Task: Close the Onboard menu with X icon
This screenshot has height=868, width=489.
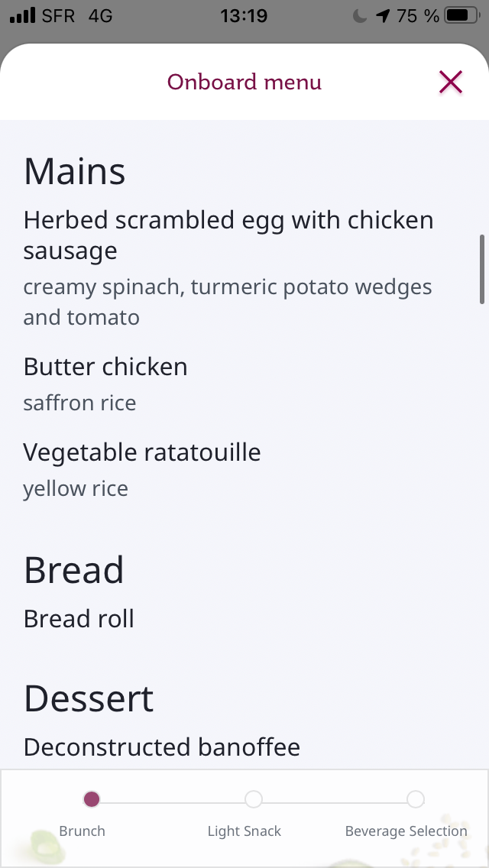Action: point(451,83)
